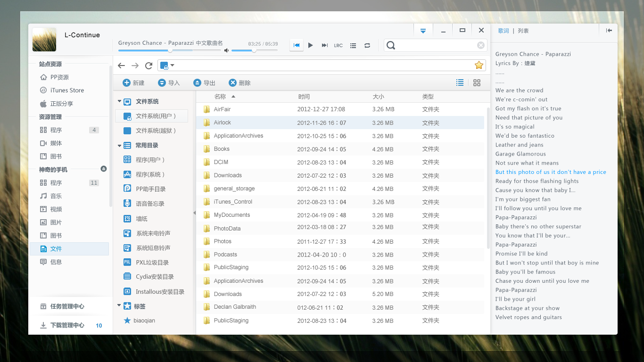Click the play button
The width and height of the screenshot is (644, 362).
310,45
